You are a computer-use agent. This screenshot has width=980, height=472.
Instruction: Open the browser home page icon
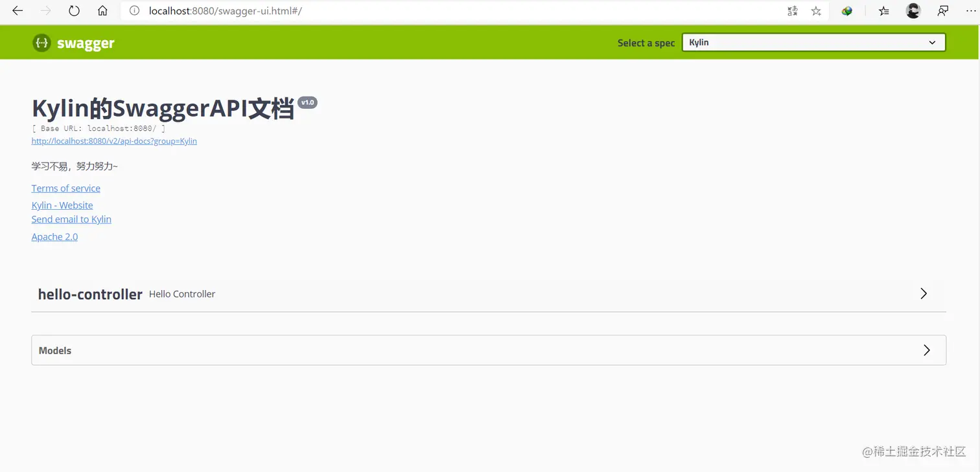(102, 11)
